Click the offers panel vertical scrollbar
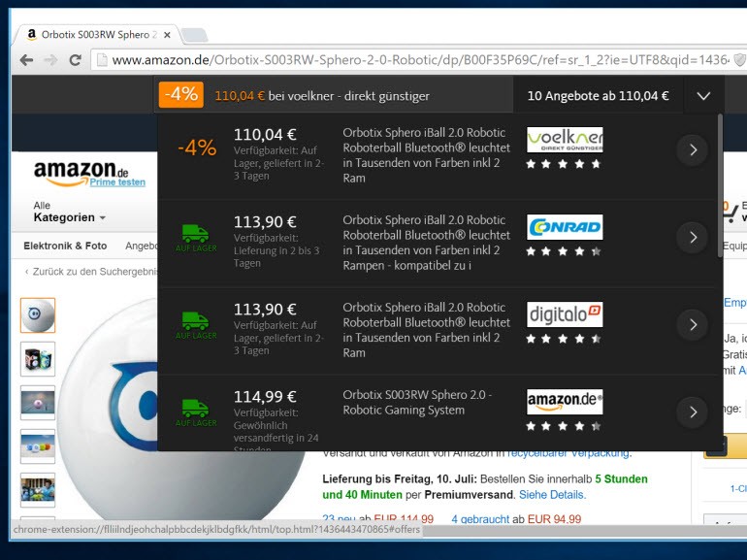Image resolution: width=747 pixels, height=560 pixels. tap(720, 186)
